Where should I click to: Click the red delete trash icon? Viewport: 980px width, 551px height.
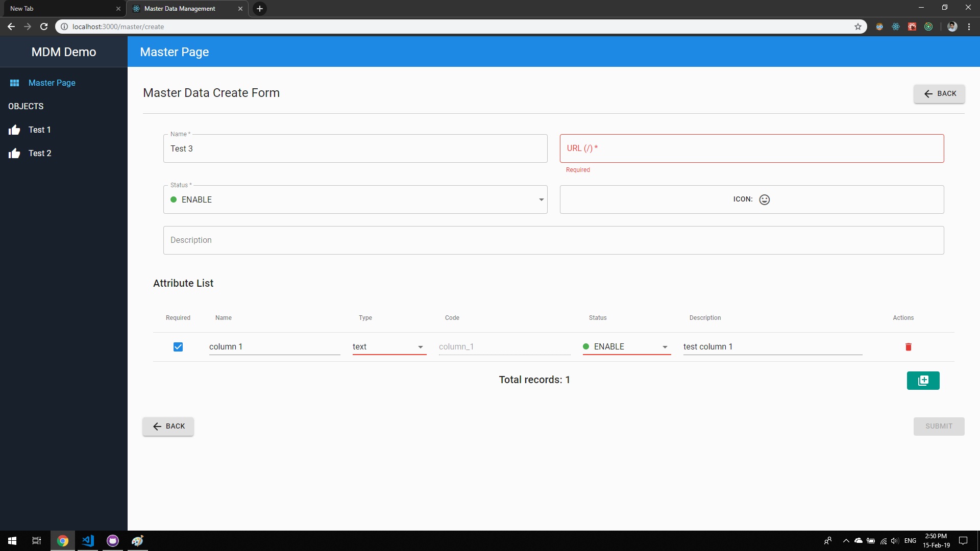[908, 347]
